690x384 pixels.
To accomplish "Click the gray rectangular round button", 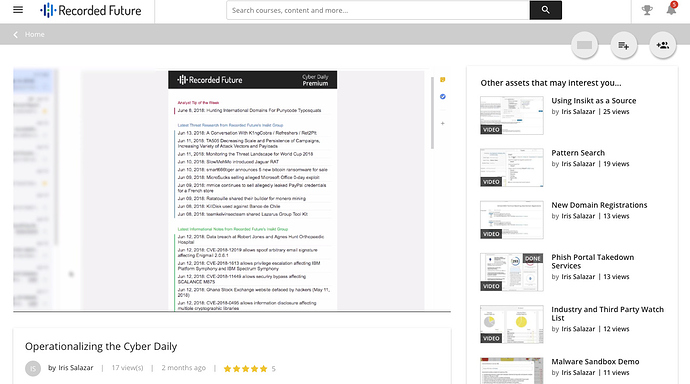I will [x=584, y=45].
